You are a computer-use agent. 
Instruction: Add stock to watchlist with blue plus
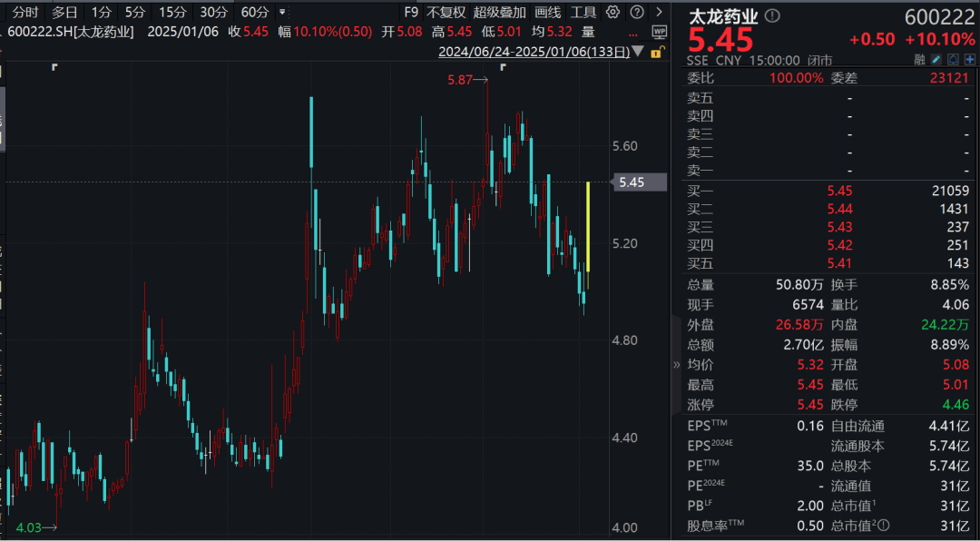(x=970, y=60)
